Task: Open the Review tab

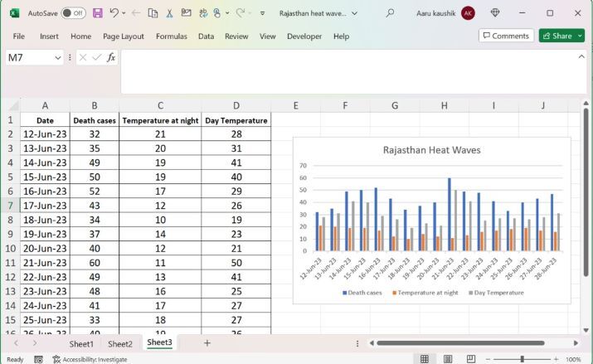Action: point(236,36)
